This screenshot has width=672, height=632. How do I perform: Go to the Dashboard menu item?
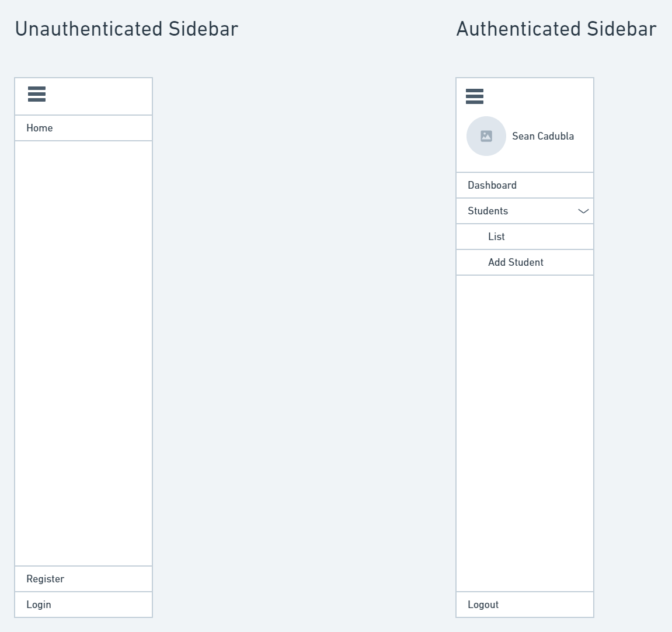[x=492, y=185]
